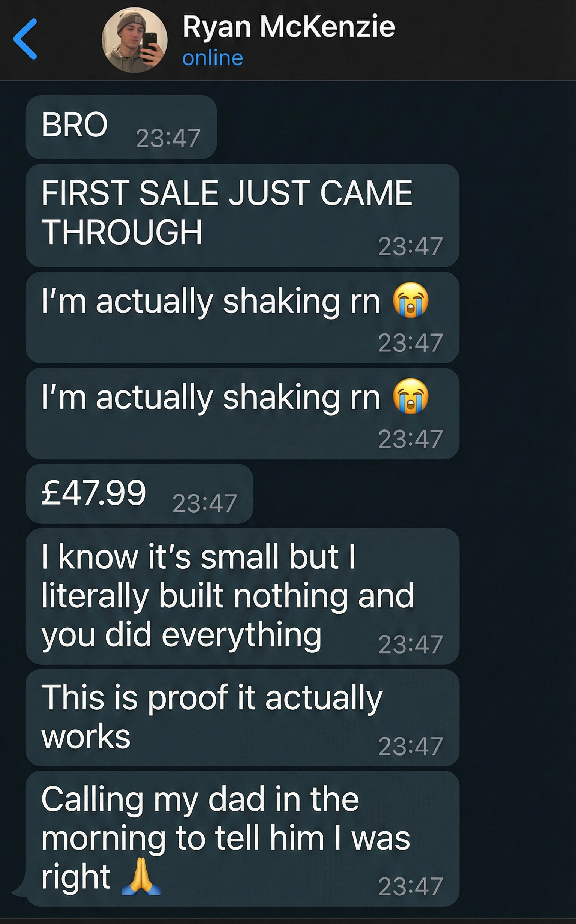The width and height of the screenshot is (576, 924).
Task: Open Ryan McKenzie's profile photo
Action: click(x=134, y=40)
